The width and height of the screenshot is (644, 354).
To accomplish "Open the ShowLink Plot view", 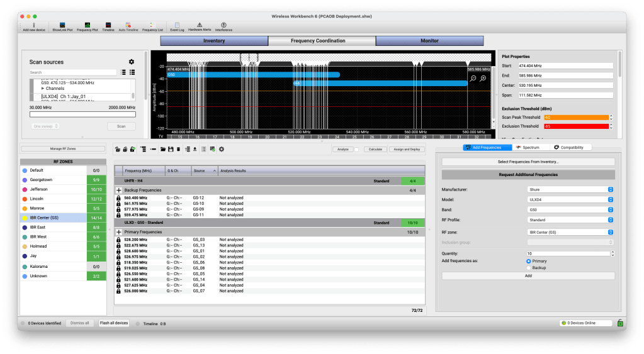I will coord(62,26).
